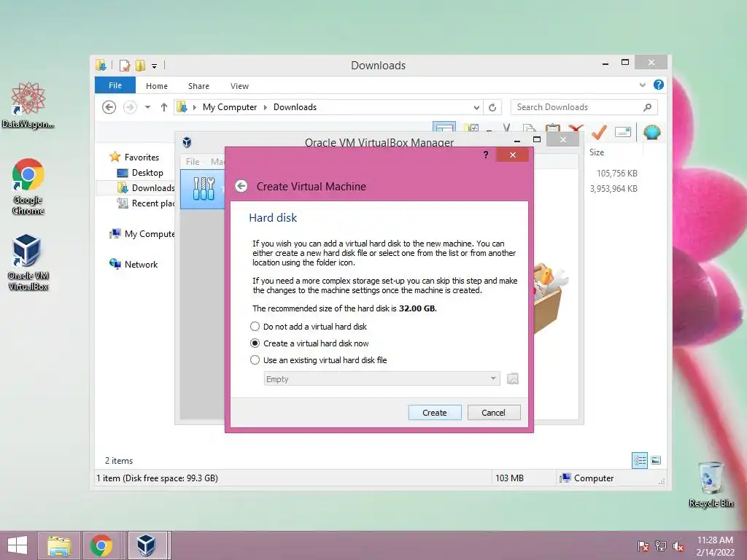Open Explorer help blue question icon
Screen dimensions: 747x560
click(x=659, y=85)
